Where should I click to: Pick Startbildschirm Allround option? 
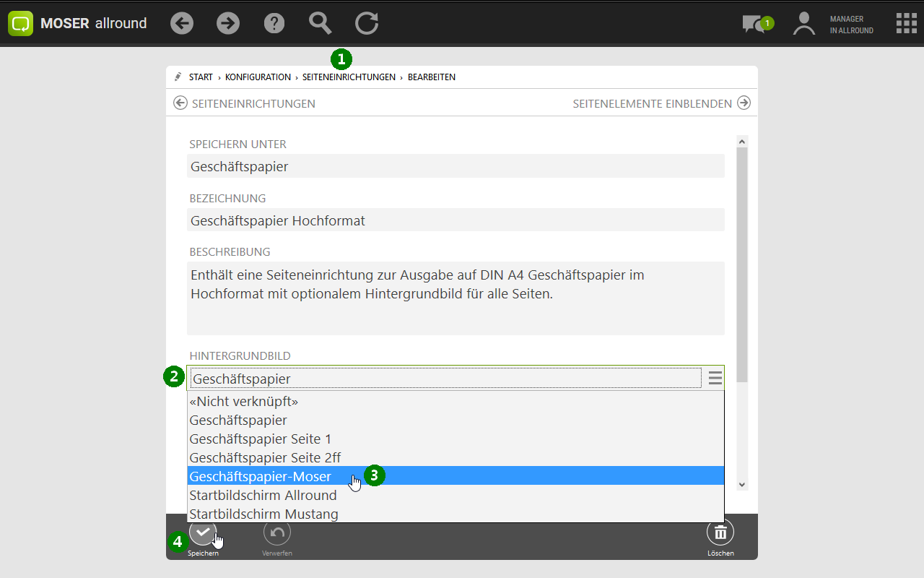click(263, 495)
